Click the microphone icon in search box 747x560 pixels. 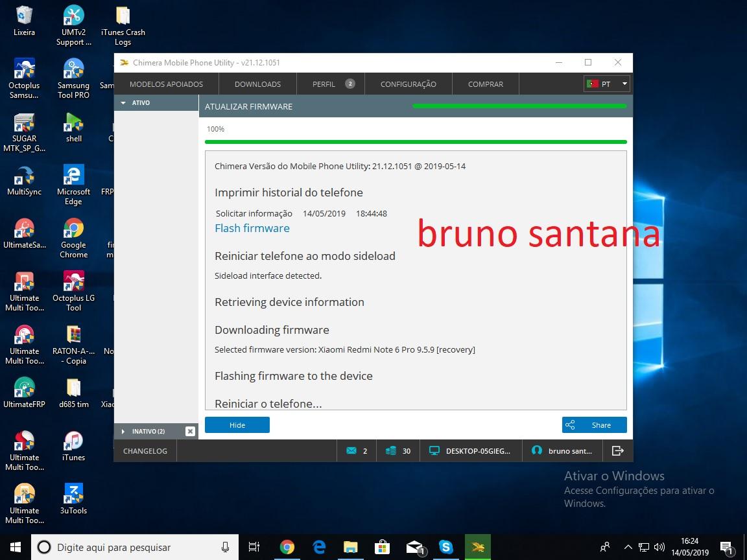(x=225, y=547)
